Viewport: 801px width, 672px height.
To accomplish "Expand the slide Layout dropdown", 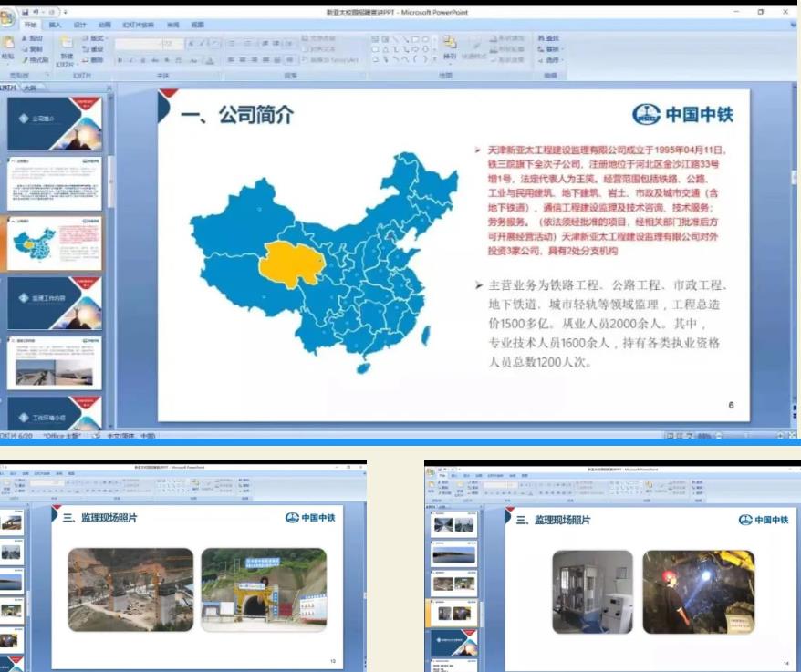I will pyautogui.click(x=96, y=38).
